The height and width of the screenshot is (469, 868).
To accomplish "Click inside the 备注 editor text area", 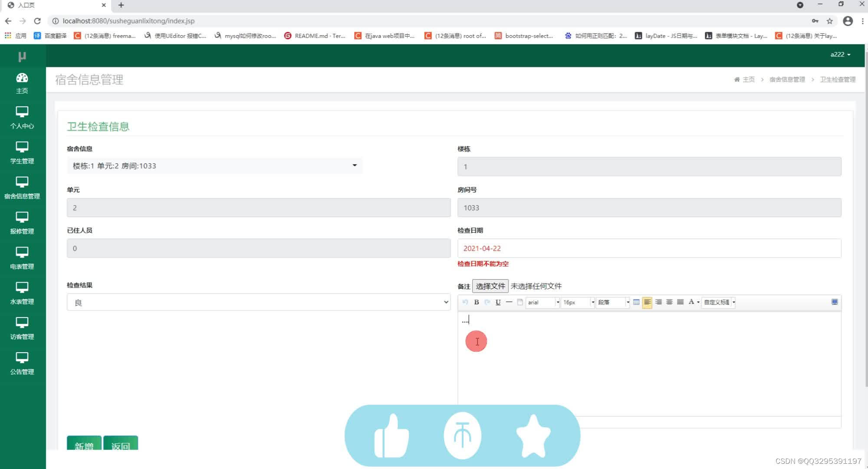I will pyautogui.click(x=649, y=363).
